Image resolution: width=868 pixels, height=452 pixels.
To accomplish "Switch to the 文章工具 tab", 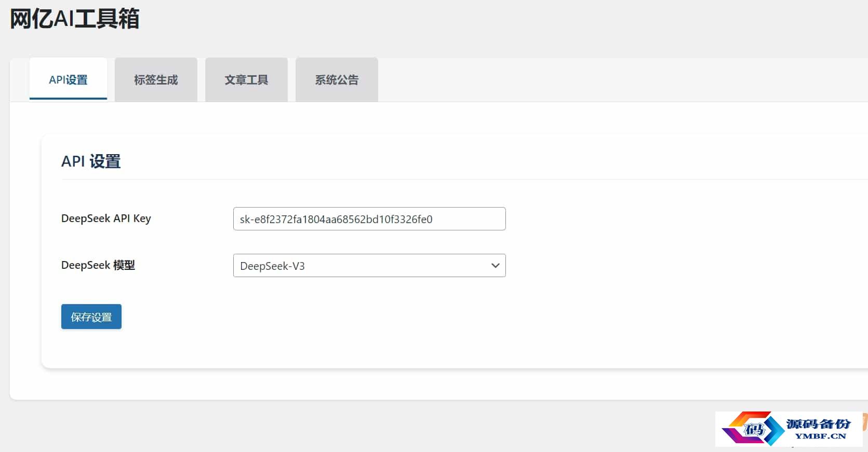I will click(x=246, y=79).
